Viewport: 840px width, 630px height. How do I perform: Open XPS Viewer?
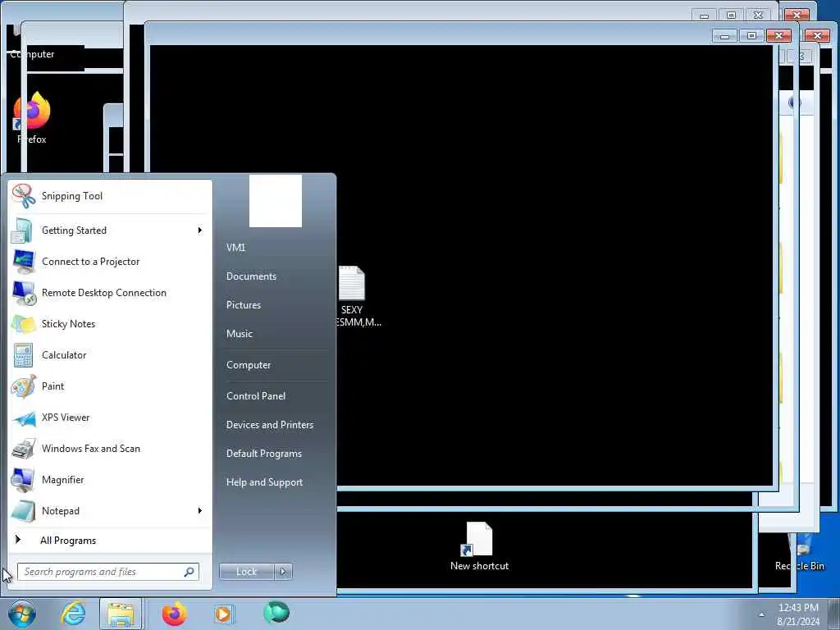tap(110, 418)
